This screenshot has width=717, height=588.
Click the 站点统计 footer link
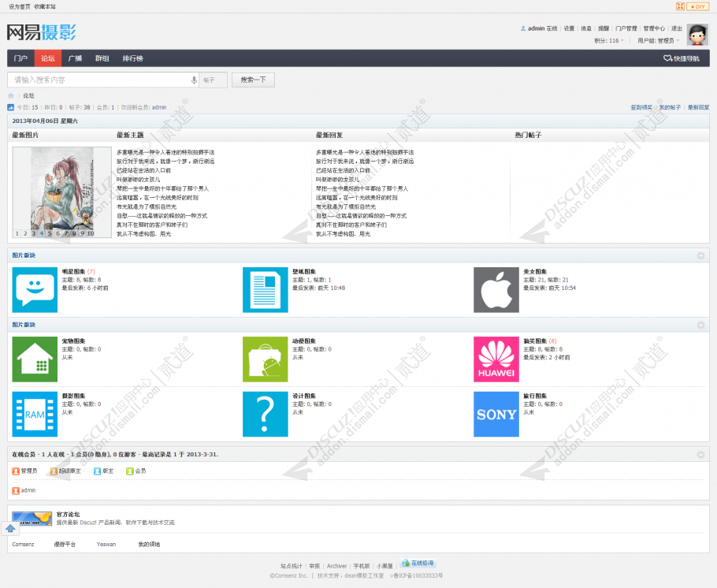[x=292, y=566]
